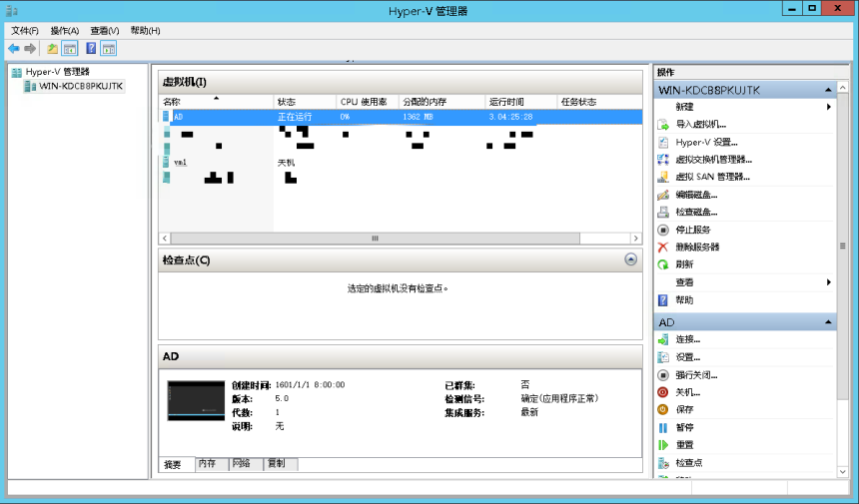
Task: Switch to the 内存 tab
Action: [211, 464]
